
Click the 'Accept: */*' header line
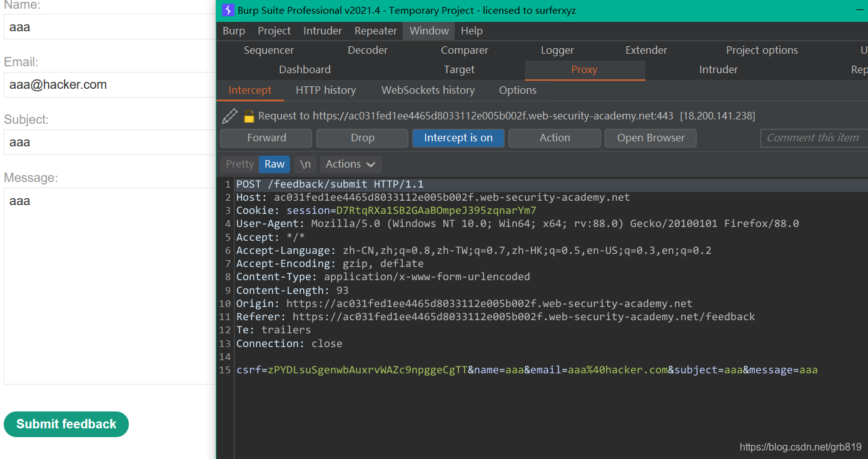pyautogui.click(x=270, y=237)
